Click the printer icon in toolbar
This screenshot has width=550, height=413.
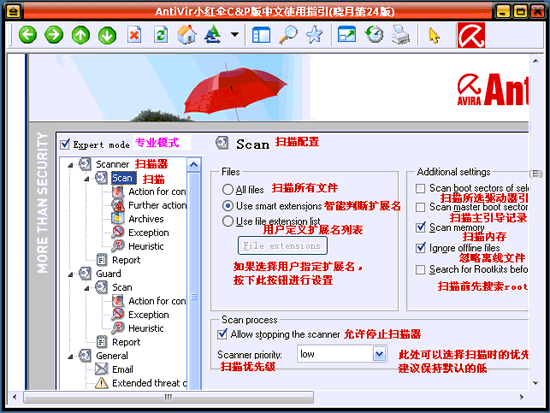tap(401, 35)
